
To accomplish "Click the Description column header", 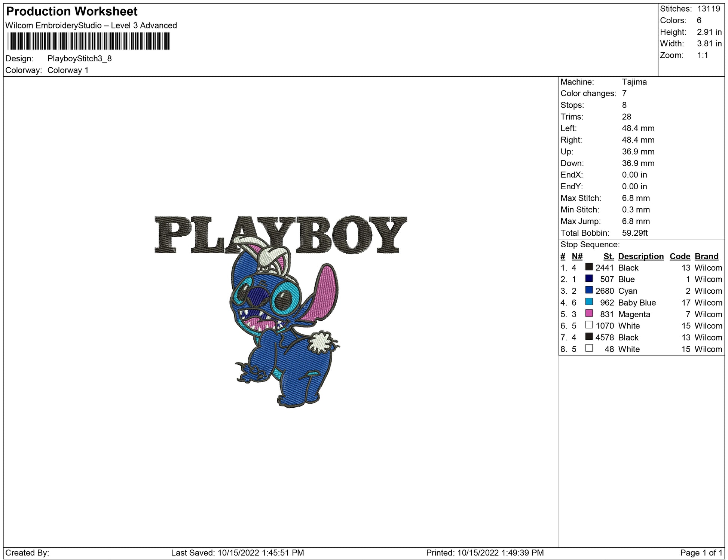I will [x=640, y=256].
